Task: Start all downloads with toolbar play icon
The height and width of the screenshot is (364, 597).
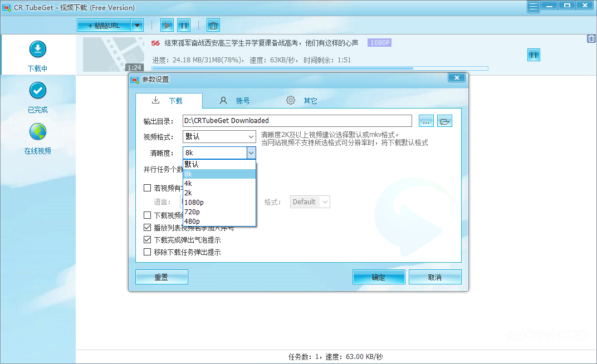Action: tap(167, 26)
